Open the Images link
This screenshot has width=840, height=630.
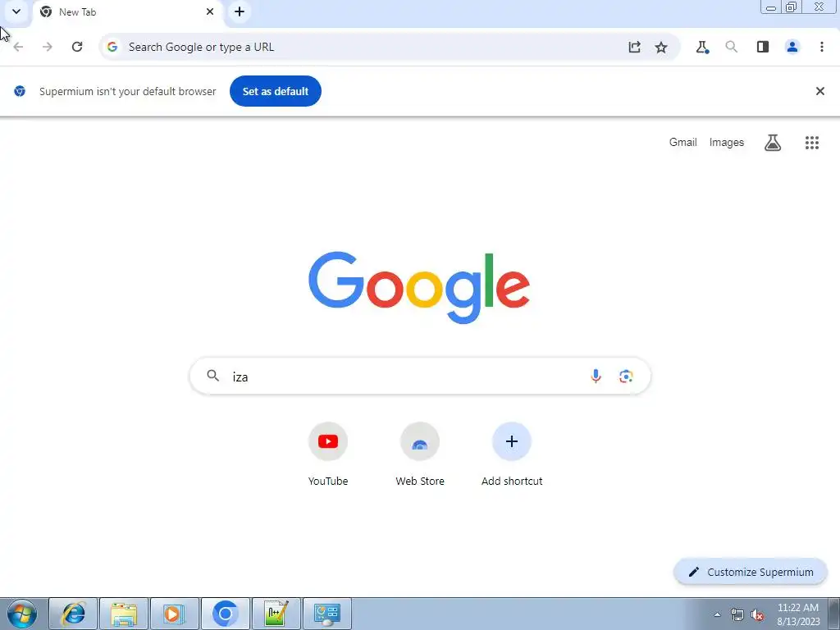pos(727,142)
